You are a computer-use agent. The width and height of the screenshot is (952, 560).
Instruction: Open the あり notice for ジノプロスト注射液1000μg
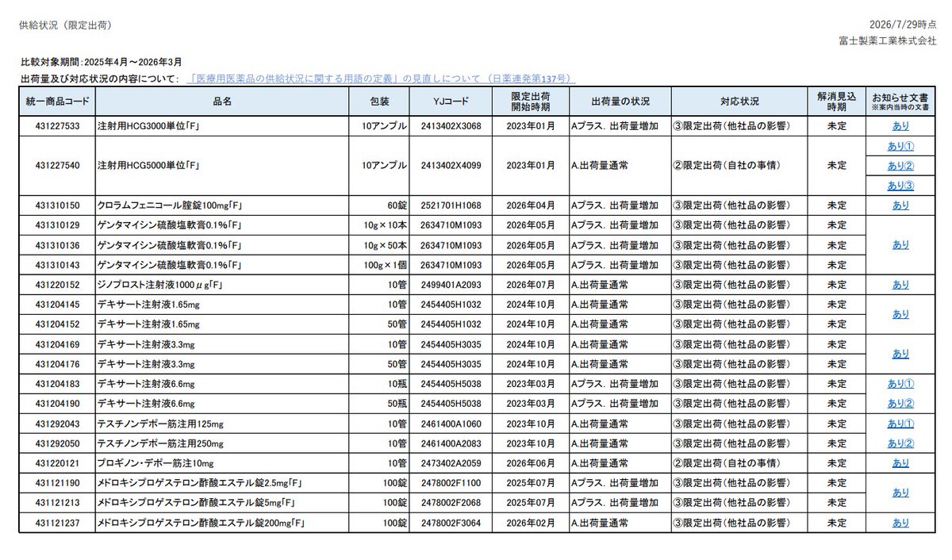coord(900,285)
